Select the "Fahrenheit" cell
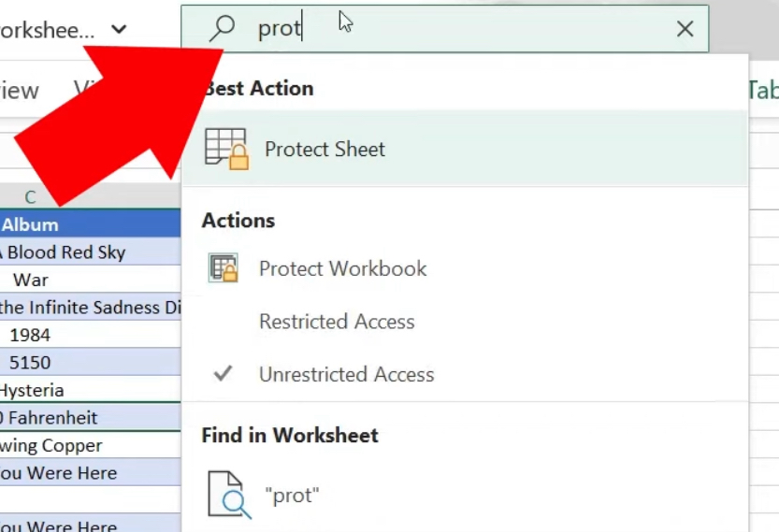779x532 pixels. 90,417
